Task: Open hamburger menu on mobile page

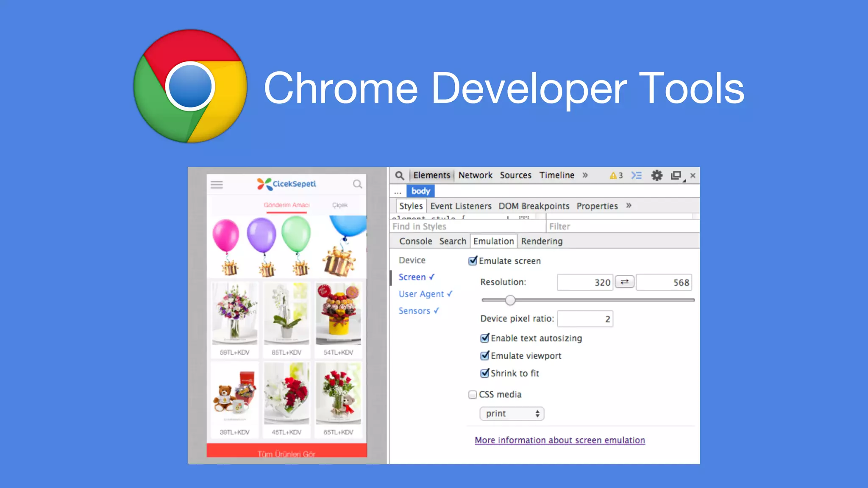Action: pyautogui.click(x=217, y=184)
